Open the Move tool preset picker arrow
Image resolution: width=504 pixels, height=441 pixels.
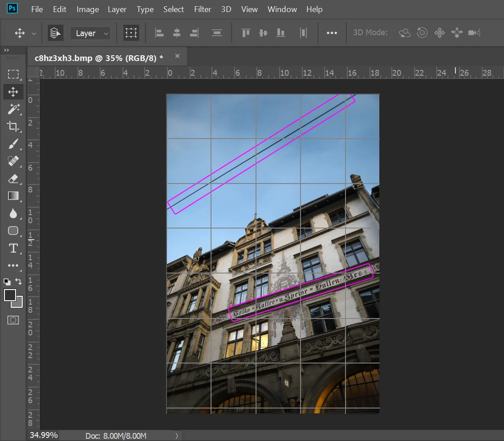[x=34, y=33]
